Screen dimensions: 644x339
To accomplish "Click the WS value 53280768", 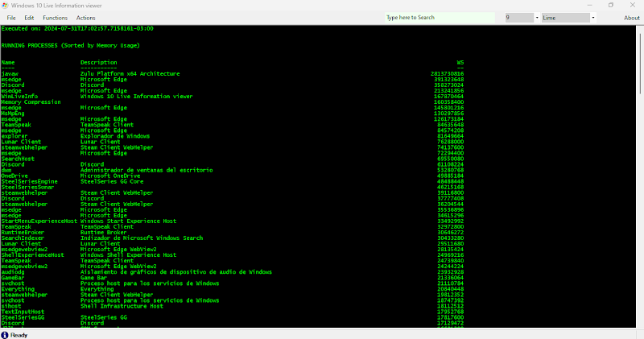I will pos(450,170).
